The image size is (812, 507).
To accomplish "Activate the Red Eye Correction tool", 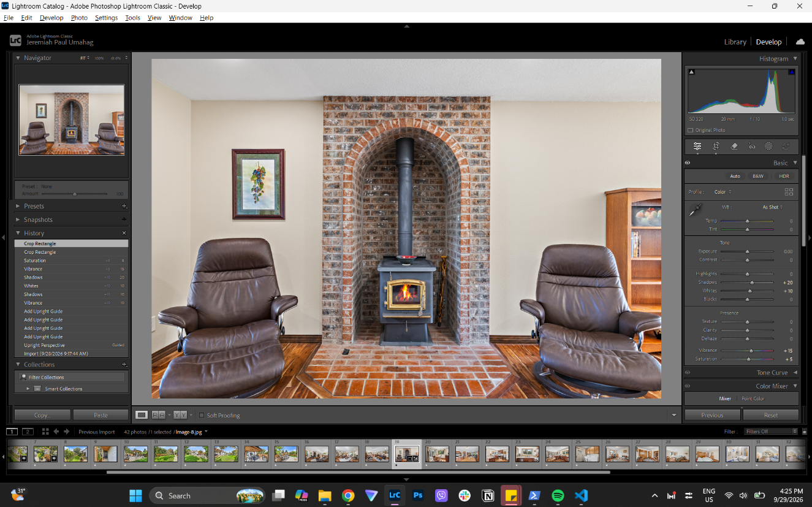I will tap(752, 146).
